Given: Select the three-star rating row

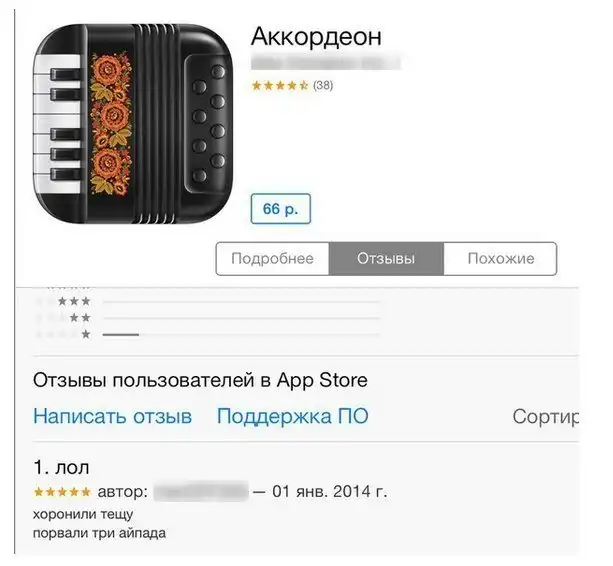Looking at the screenshot, I should point(208,302).
